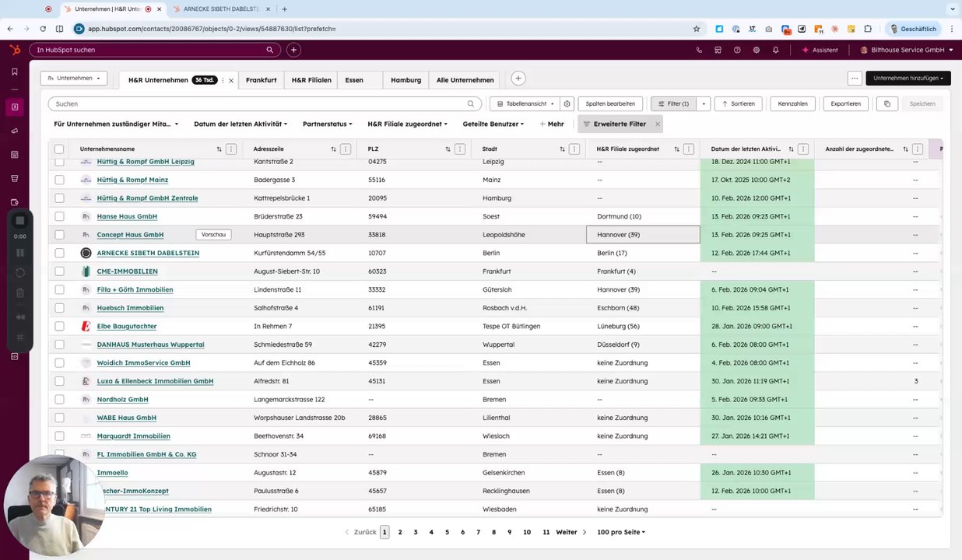Open Stadt column options menu

point(574,149)
